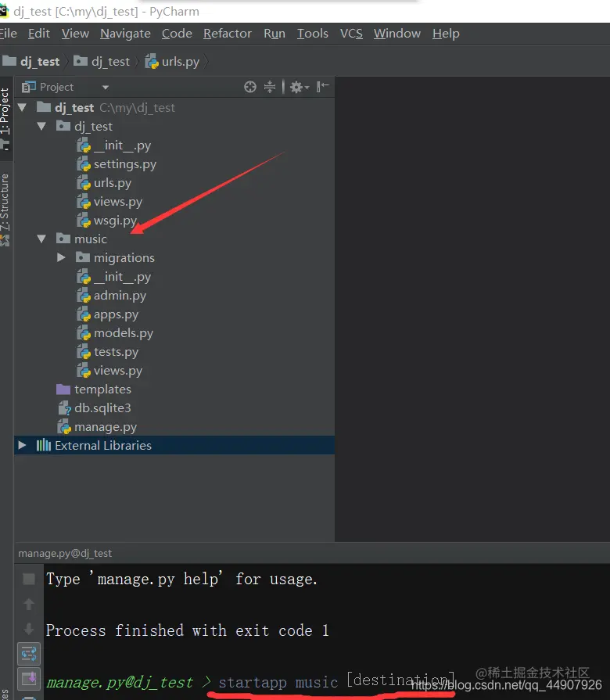Open the Edit menu

pos(39,34)
